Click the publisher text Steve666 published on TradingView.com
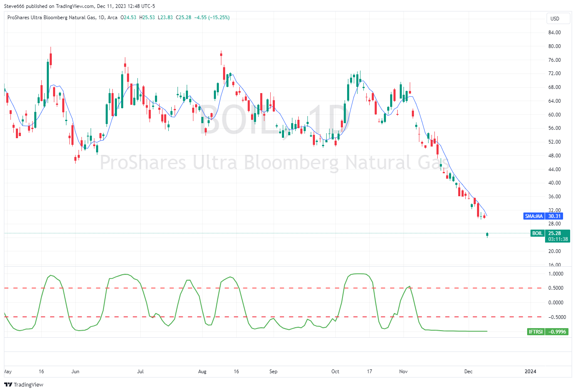The height and width of the screenshot is (392, 576). click(50, 6)
